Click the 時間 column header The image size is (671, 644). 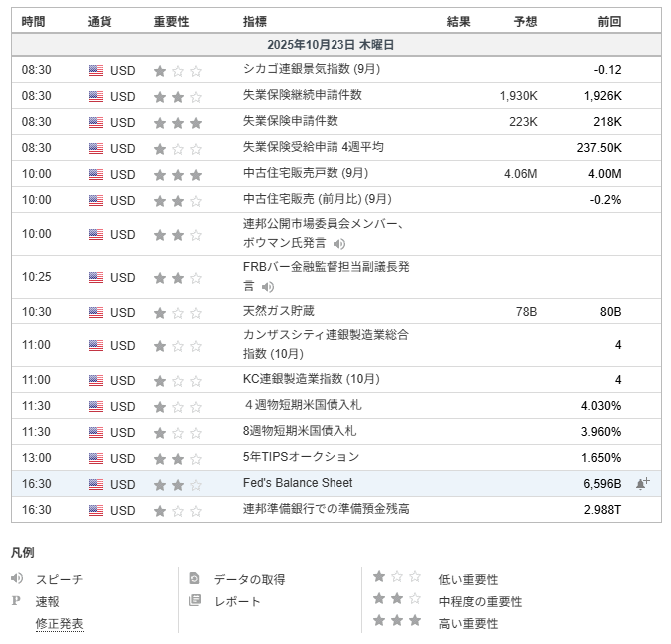[x=33, y=21]
